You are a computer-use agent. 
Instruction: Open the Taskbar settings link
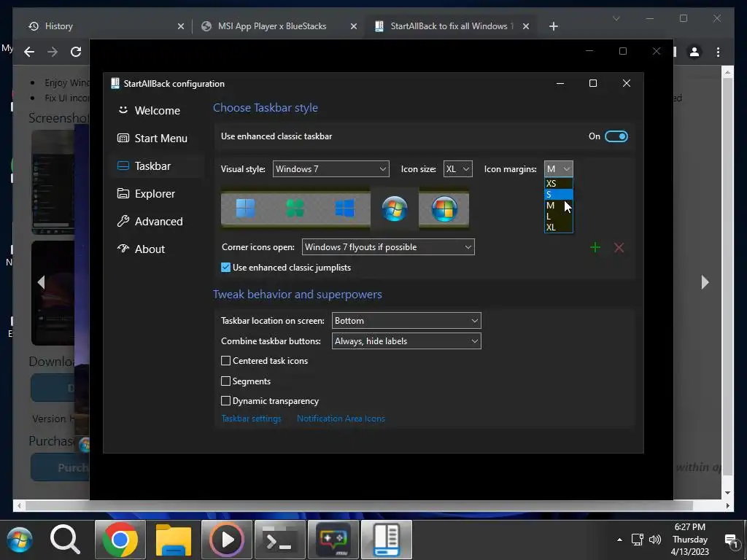[251, 419]
